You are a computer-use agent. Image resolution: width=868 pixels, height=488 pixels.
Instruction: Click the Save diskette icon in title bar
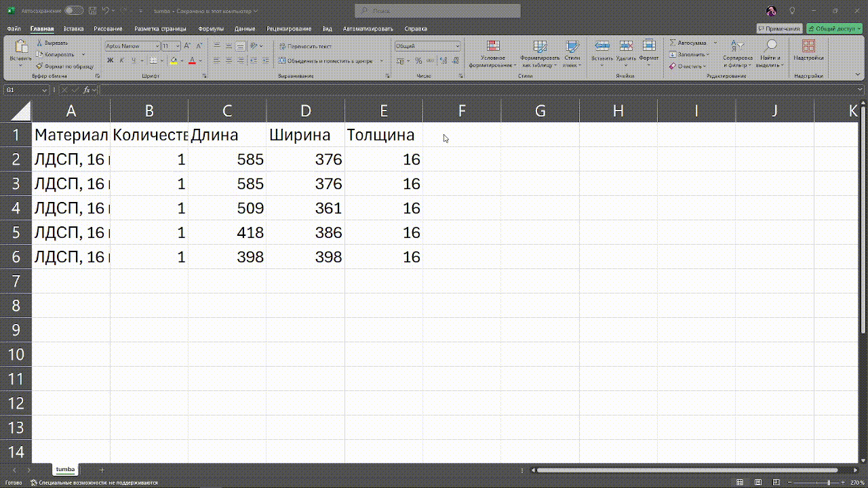click(x=92, y=11)
